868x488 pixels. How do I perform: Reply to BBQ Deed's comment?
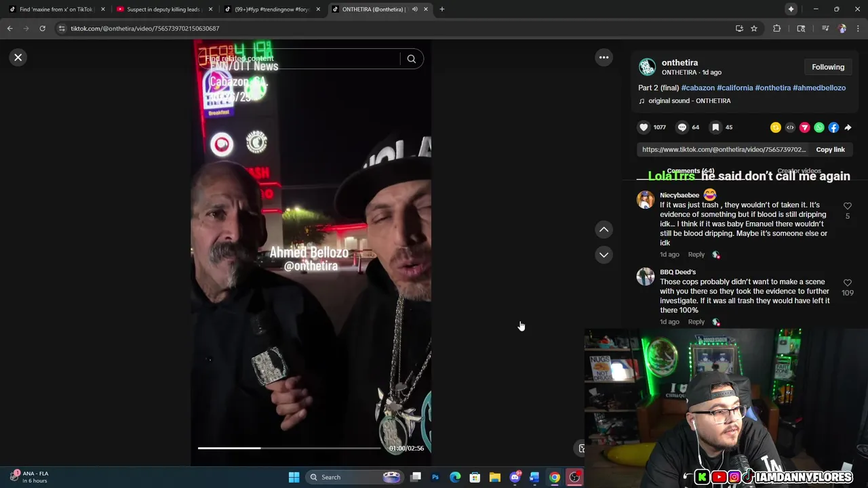pos(696,322)
